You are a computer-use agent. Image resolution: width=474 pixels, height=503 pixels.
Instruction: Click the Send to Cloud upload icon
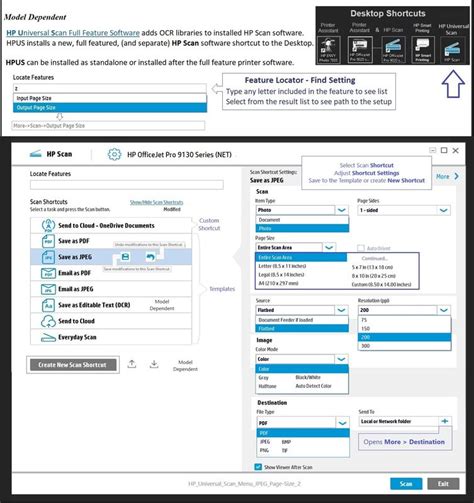click(48, 321)
